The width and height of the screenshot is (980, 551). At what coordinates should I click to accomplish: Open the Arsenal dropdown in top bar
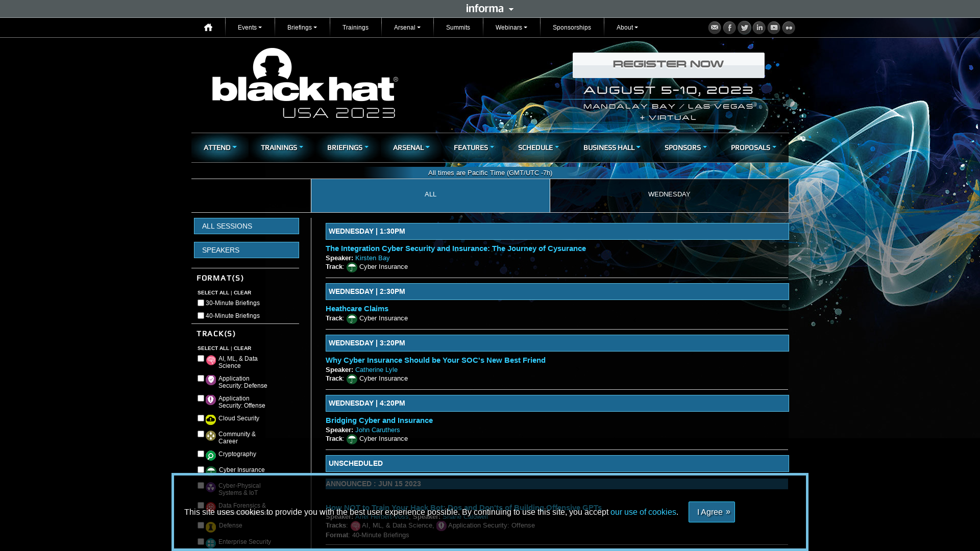pyautogui.click(x=407, y=28)
